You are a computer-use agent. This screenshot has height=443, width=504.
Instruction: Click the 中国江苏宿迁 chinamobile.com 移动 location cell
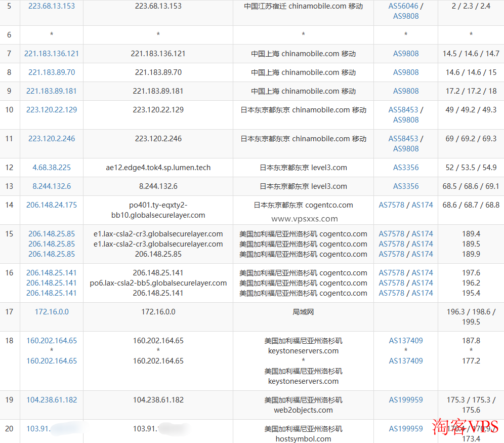pyautogui.click(x=303, y=6)
